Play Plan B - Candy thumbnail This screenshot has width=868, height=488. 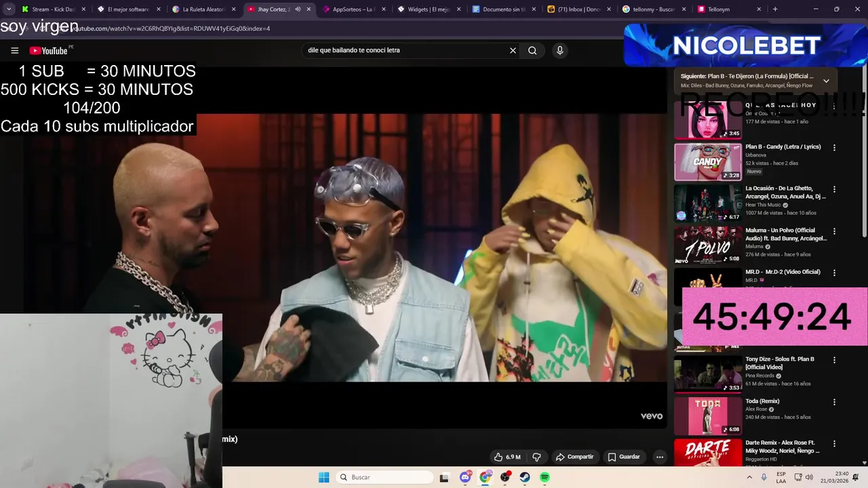tap(708, 161)
